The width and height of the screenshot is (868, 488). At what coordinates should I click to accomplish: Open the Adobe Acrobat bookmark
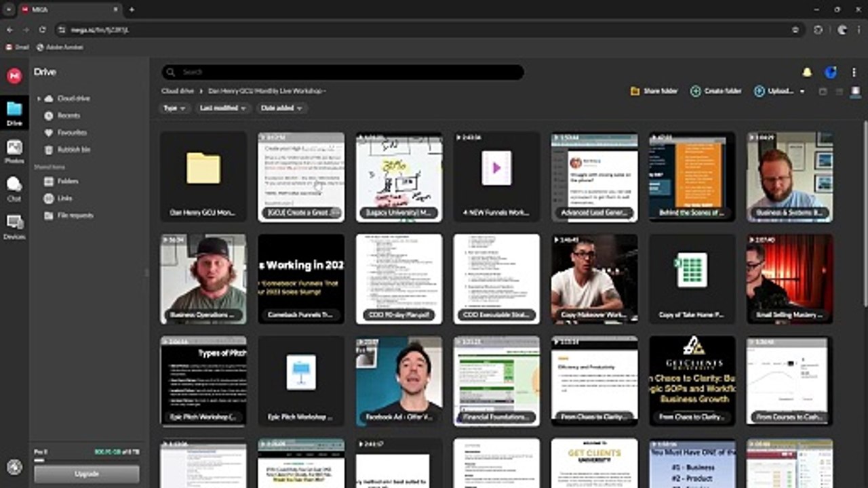(60, 47)
